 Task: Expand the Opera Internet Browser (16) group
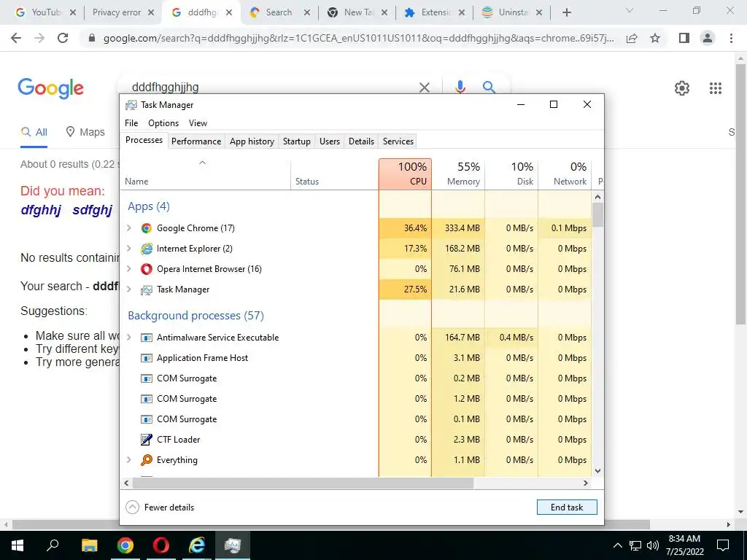point(128,269)
